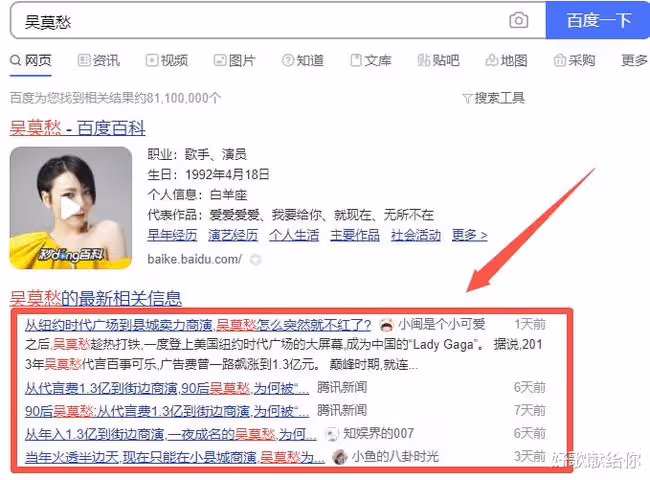
Task: Click 腾讯新闻 source on the 6天前 row
Action: (342, 388)
